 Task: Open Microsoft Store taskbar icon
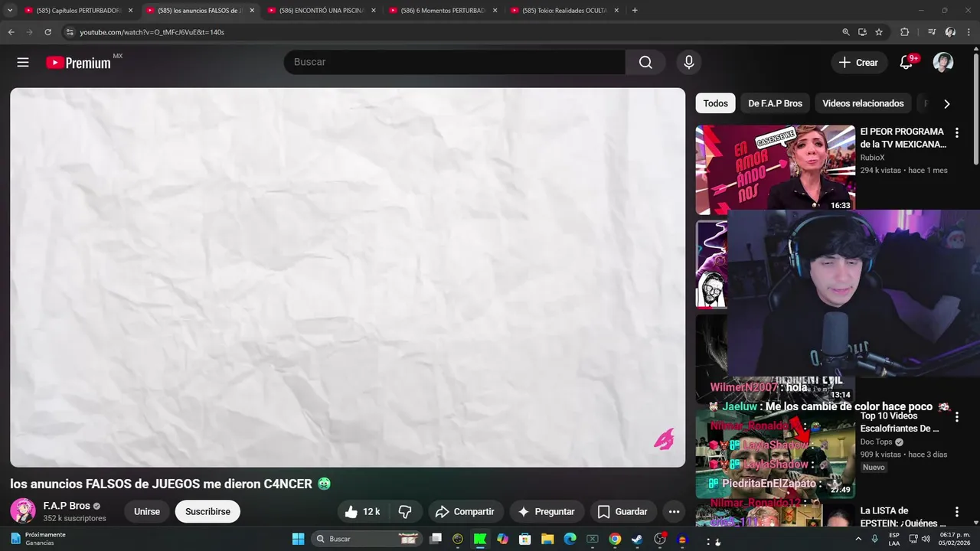tap(525, 539)
